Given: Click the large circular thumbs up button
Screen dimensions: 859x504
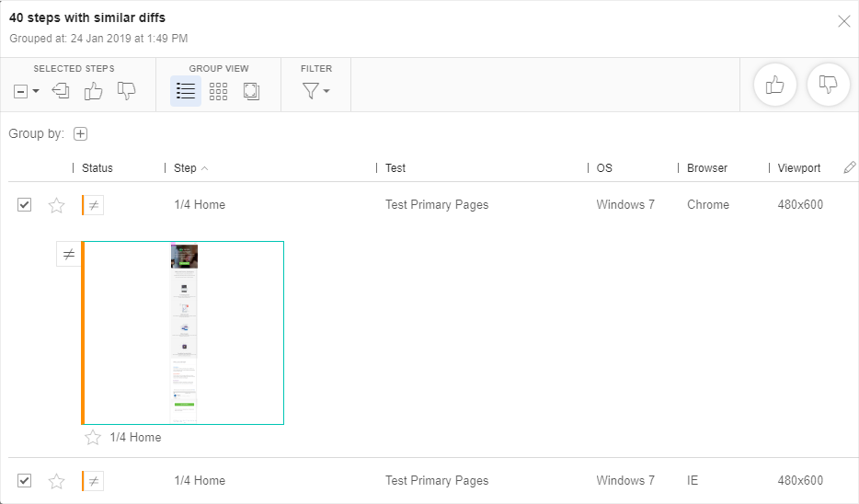Looking at the screenshot, I should click(x=774, y=86).
